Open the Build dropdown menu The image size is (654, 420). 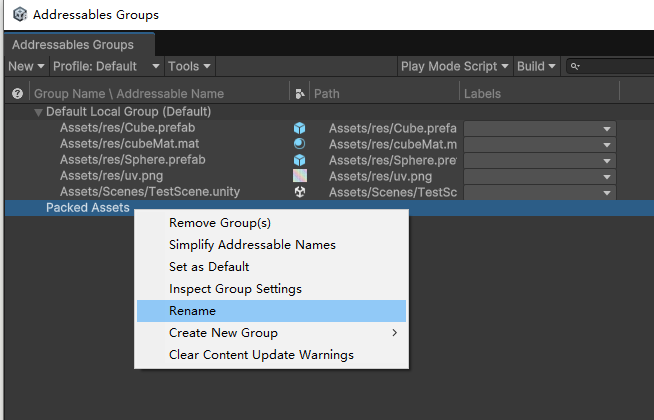[536, 66]
